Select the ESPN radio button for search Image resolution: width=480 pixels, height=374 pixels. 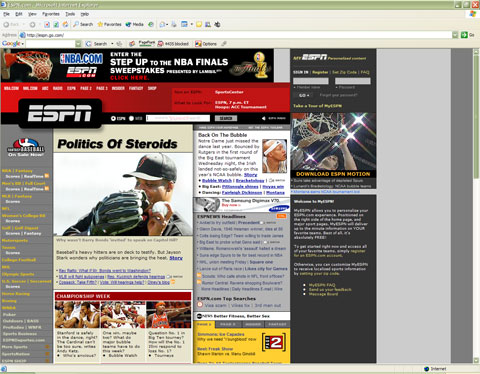click(x=113, y=118)
